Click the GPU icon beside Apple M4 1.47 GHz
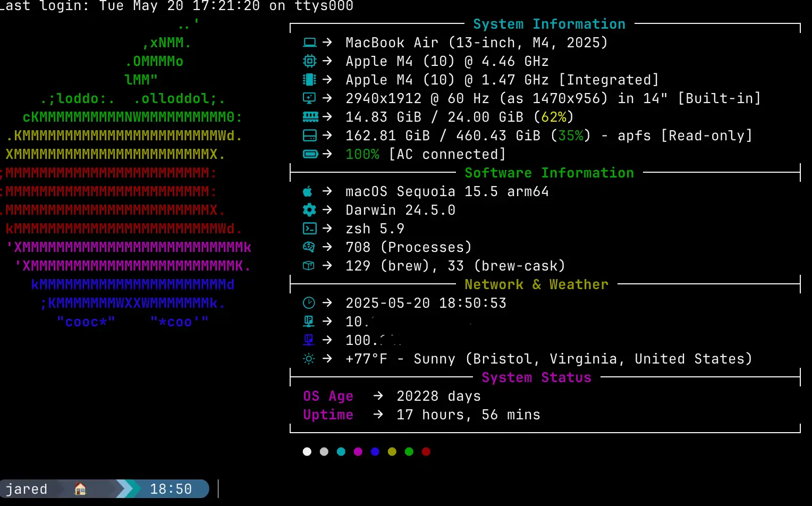This screenshot has height=506, width=812. [x=309, y=80]
